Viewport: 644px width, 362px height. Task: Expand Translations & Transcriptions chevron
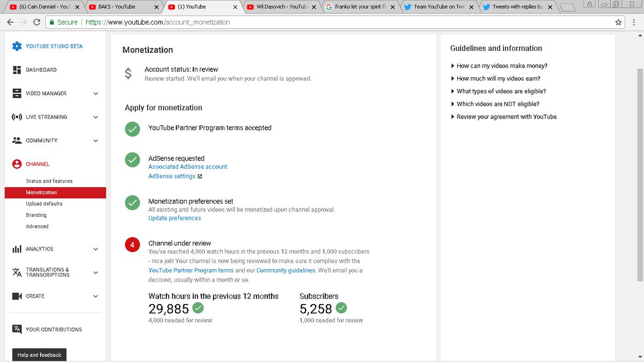96,272
